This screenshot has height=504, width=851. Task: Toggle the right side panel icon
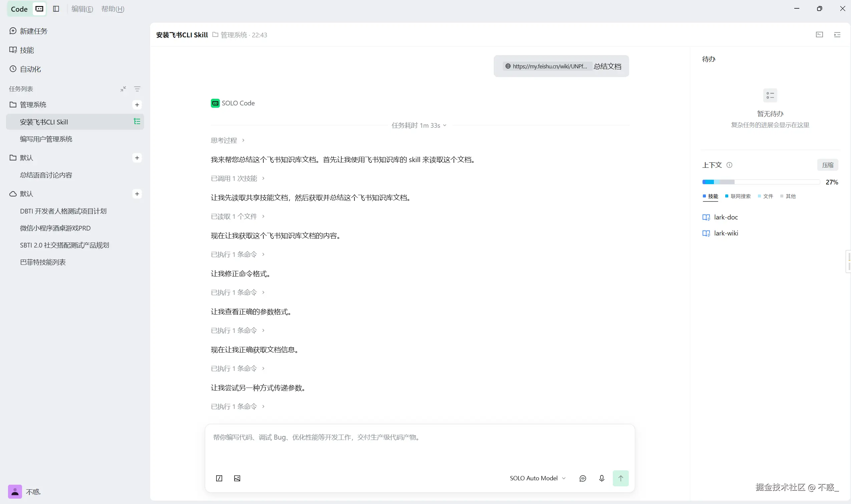[837, 35]
